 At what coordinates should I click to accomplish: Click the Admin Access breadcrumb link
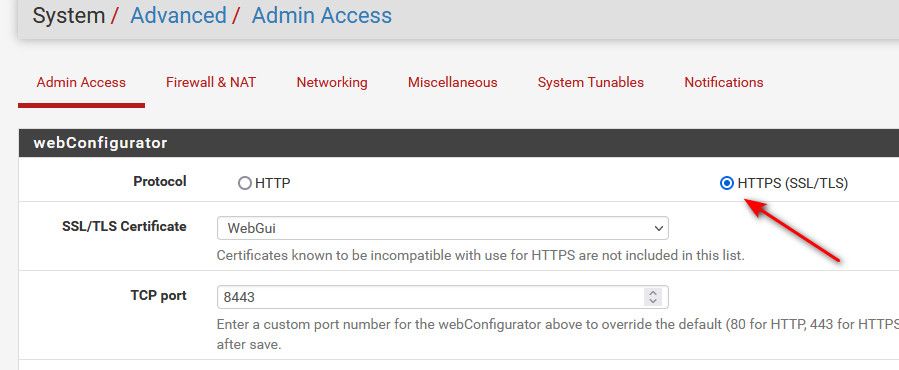(322, 15)
